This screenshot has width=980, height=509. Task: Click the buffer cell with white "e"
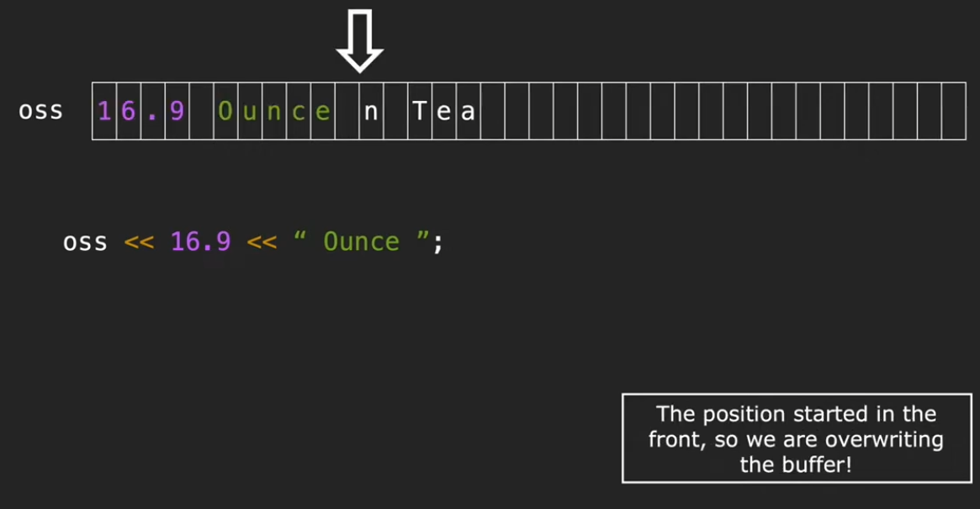click(x=444, y=111)
